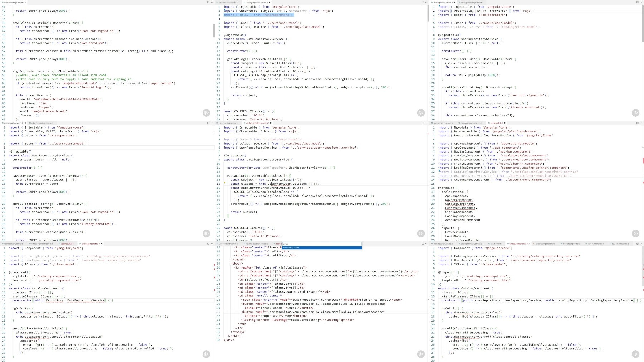Click the 'AccountMenuComponent' declarations entry
The width and height of the screenshot is (644, 362).
coord(463,220)
